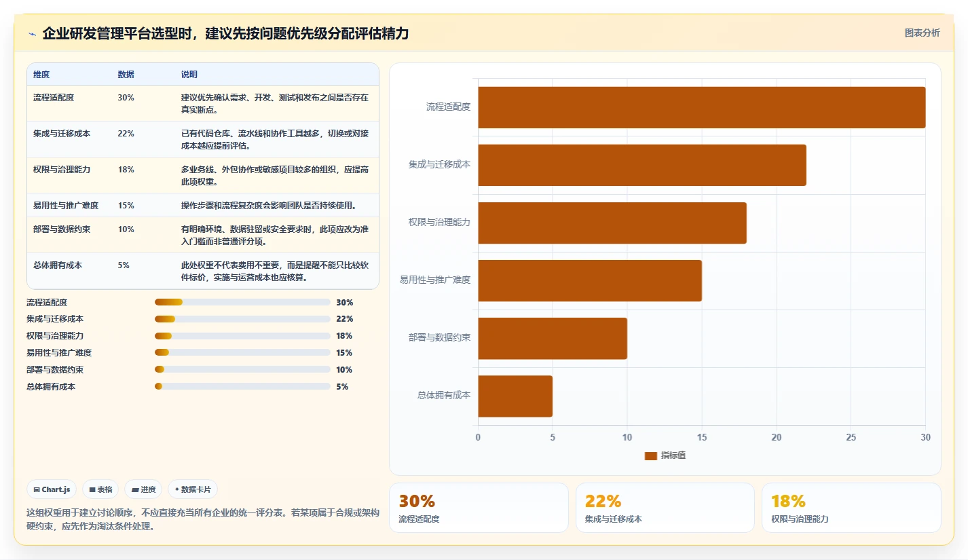The width and height of the screenshot is (968, 560).
Task: Click the 流程适配度 chart bar
Action: point(702,107)
